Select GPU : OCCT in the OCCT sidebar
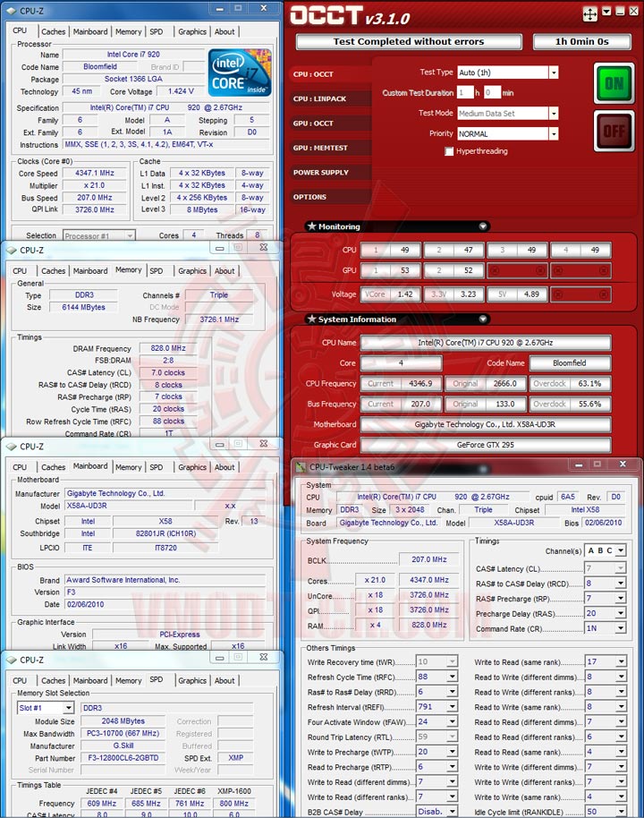644x818 pixels. [328, 124]
